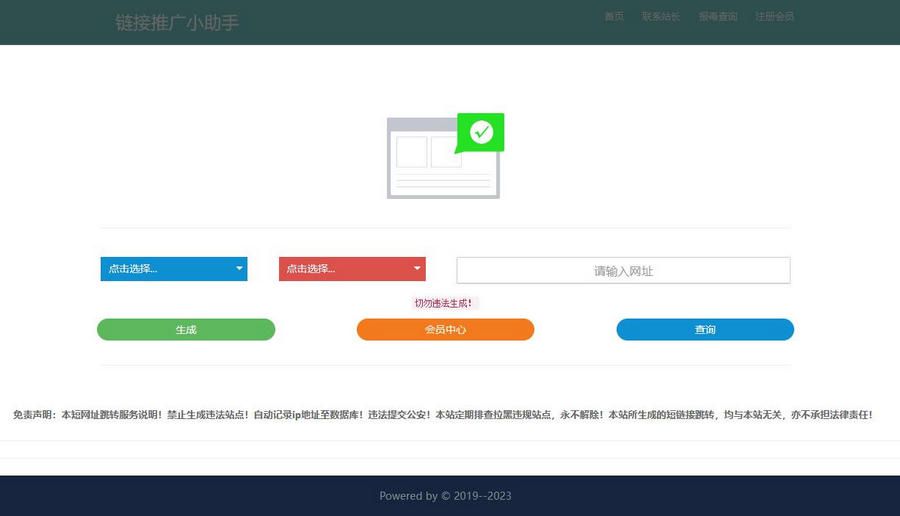Click the 链接推广小助手 site title

pyautogui.click(x=177, y=22)
